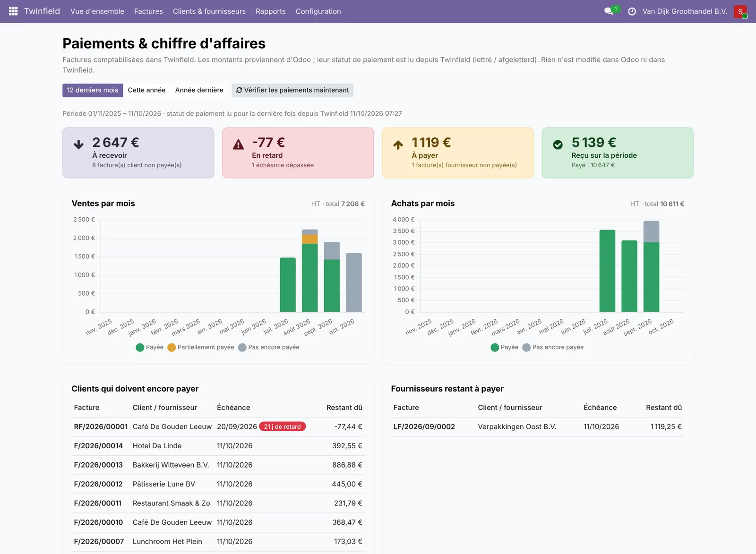Click customer Hotel De Linde

[157, 446]
